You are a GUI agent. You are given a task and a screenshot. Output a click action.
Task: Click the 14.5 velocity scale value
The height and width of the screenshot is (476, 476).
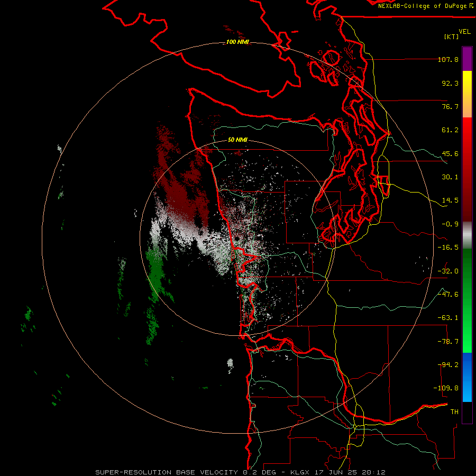click(x=450, y=200)
